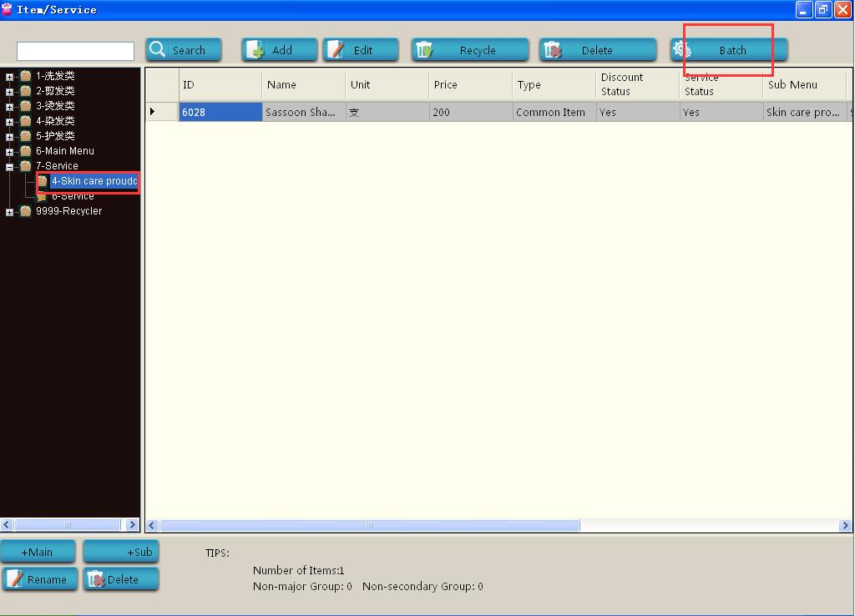Click folder icon of 7-Service
This screenshot has width=855, height=616.
click(26, 166)
